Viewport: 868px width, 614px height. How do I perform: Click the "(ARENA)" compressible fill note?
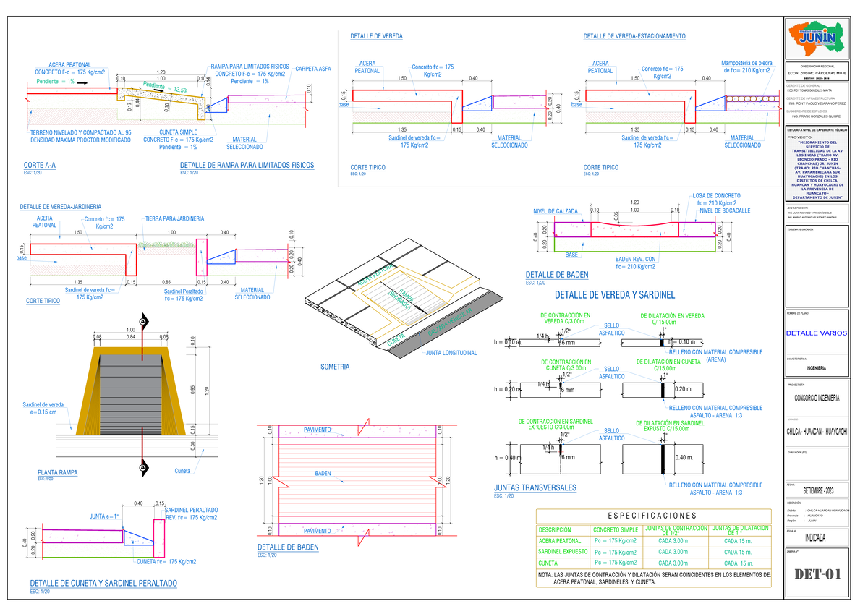tap(716, 359)
